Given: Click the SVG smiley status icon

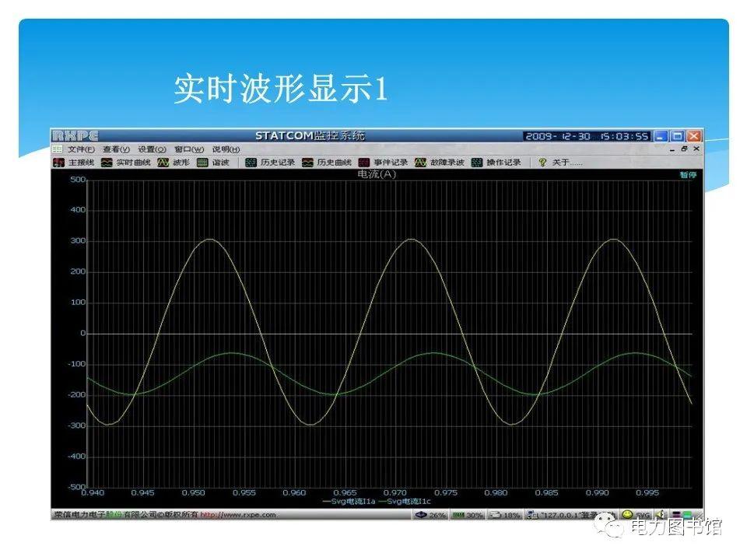Looking at the screenshot, I should pos(627,514).
